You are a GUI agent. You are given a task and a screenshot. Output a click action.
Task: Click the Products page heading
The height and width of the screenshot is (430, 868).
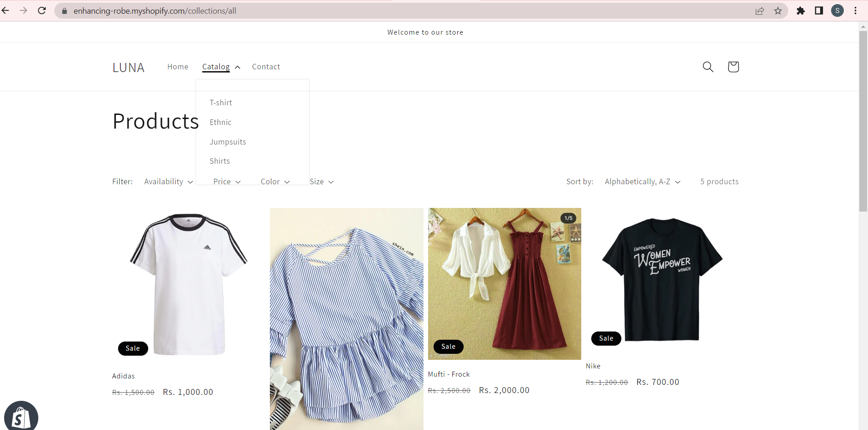click(x=156, y=121)
